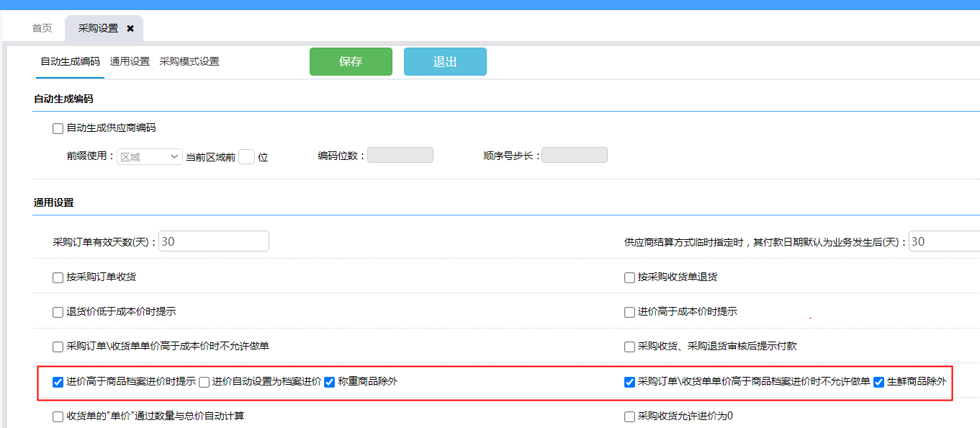The height and width of the screenshot is (428, 980).
Task: Uncheck 生鲜商品除外 checkbox
Action: coord(878,382)
